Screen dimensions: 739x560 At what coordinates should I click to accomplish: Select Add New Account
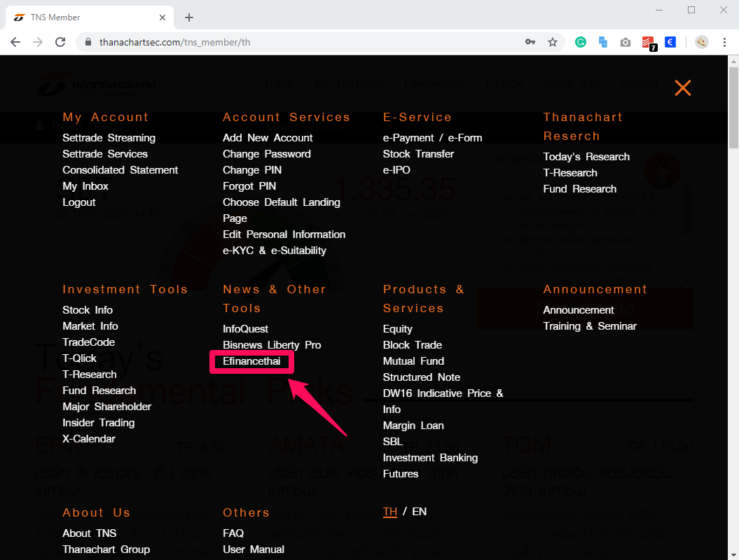(268, 138)
